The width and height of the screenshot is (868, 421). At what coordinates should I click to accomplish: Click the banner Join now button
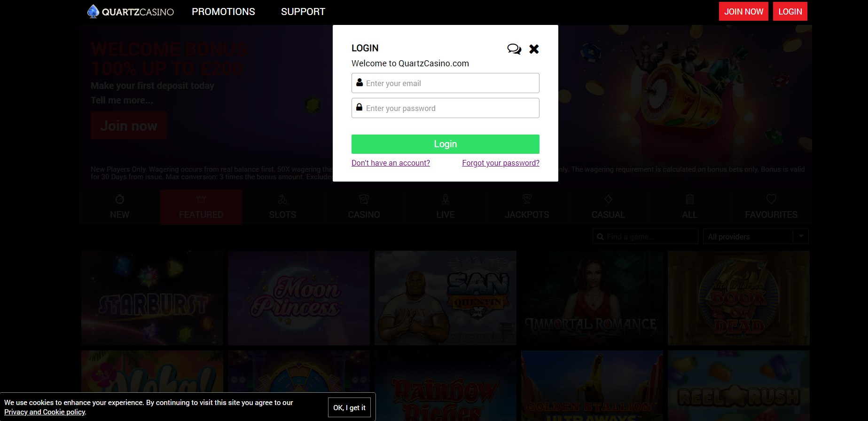click(x=129, y=126)
